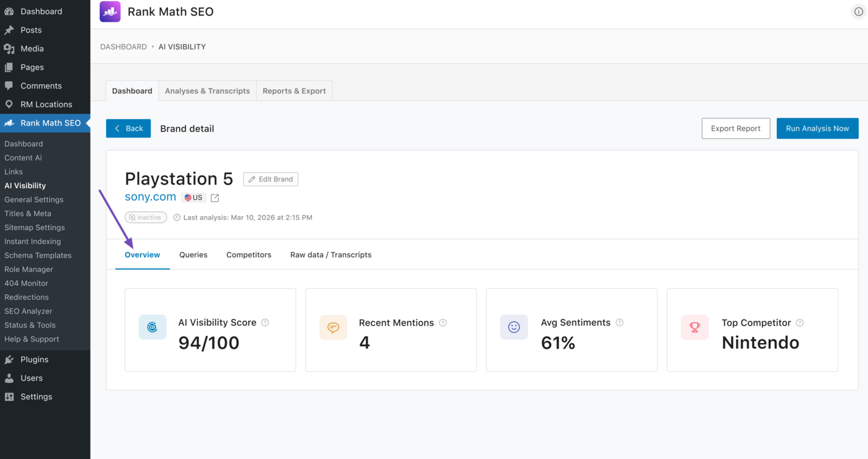868x459 pixels.
Task: Click the Edit Brand button
Action: click(270, 179)
